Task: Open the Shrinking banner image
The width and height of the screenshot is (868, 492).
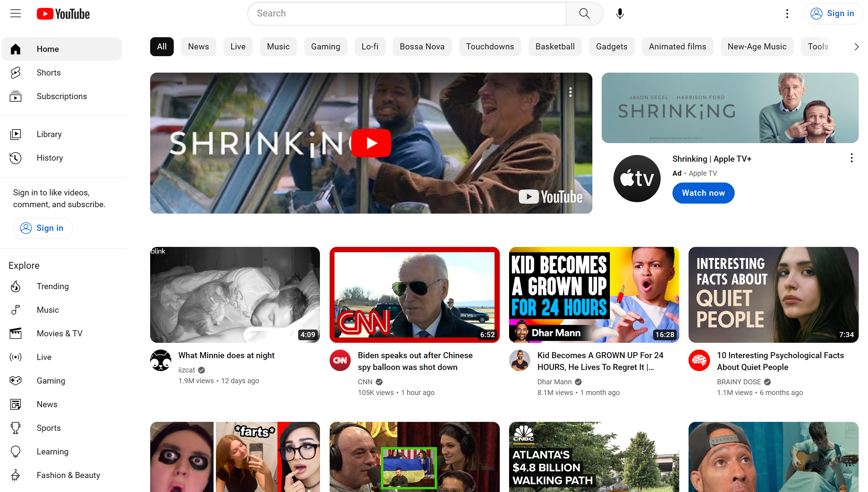Action: tap(730, 108)
